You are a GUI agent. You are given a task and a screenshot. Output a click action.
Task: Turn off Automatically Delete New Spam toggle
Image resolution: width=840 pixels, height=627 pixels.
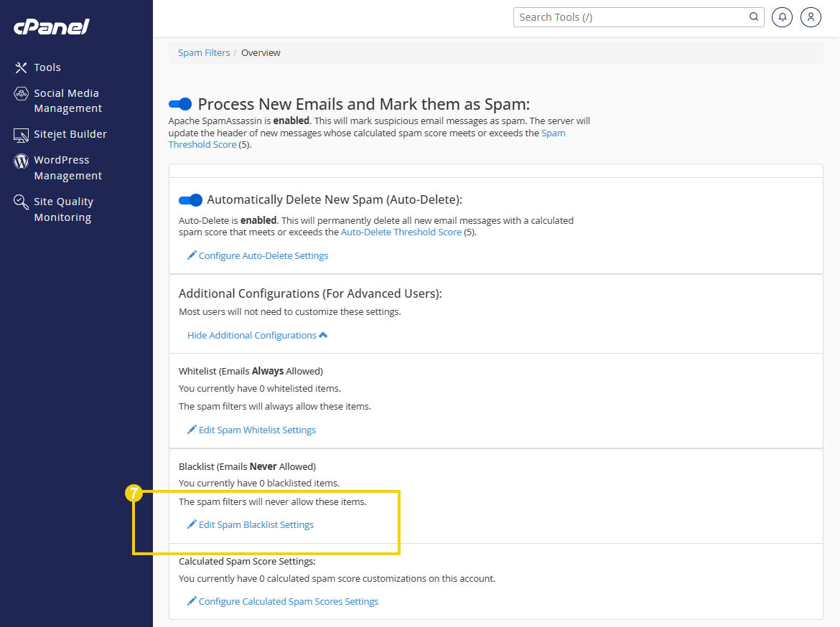(190, 199)
